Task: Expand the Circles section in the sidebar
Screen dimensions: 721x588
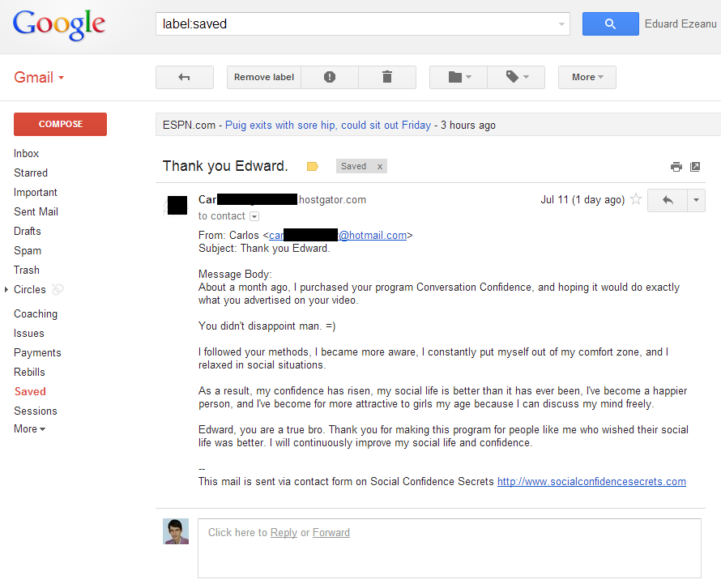Action: pos(6,290)
